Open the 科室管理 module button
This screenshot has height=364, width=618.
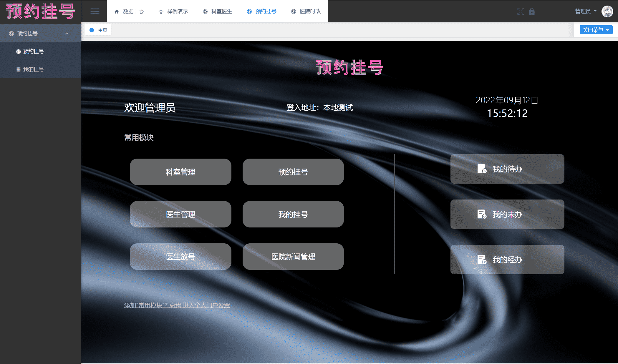pyautogui.click(x=180, y=172)
